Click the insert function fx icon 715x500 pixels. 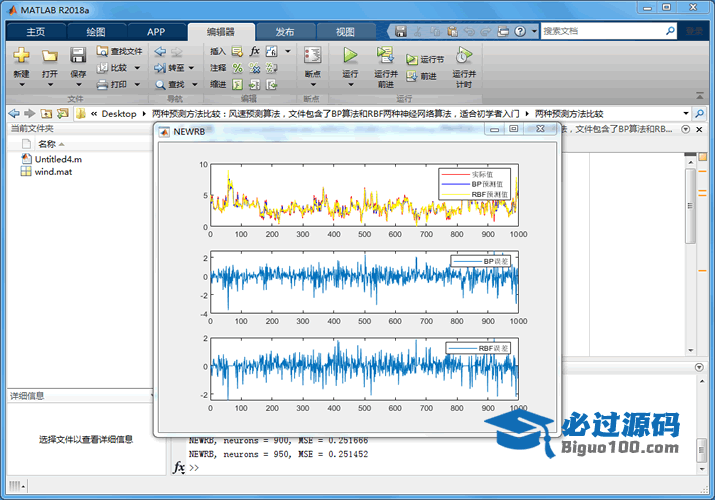(254, 51)
